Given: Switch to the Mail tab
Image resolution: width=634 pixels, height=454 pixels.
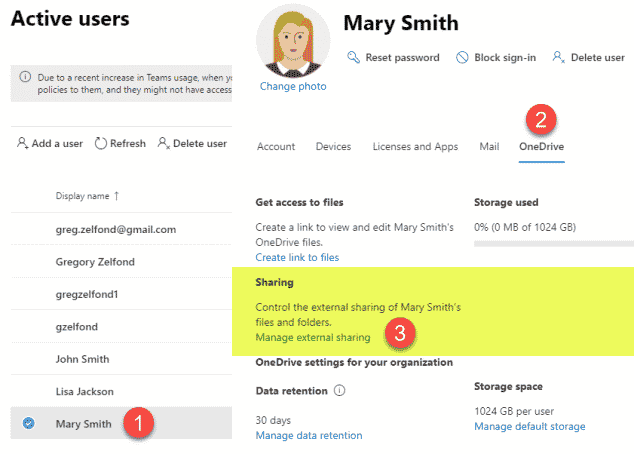Looking at the screenshot, I should pyautogui.click(x=489, y=146).
